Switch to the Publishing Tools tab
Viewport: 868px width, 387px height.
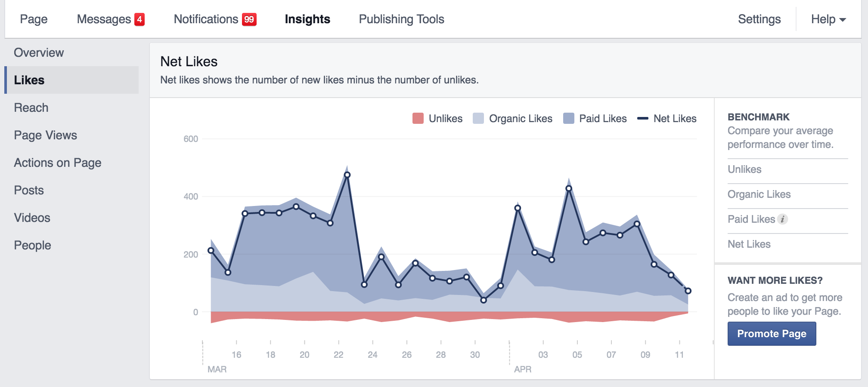point(401,19)
